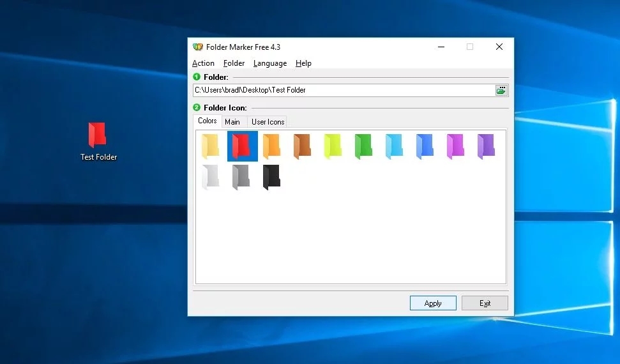620x364 pixels.
Task: Switch to the User Icons tab
Action: (268, 122)
